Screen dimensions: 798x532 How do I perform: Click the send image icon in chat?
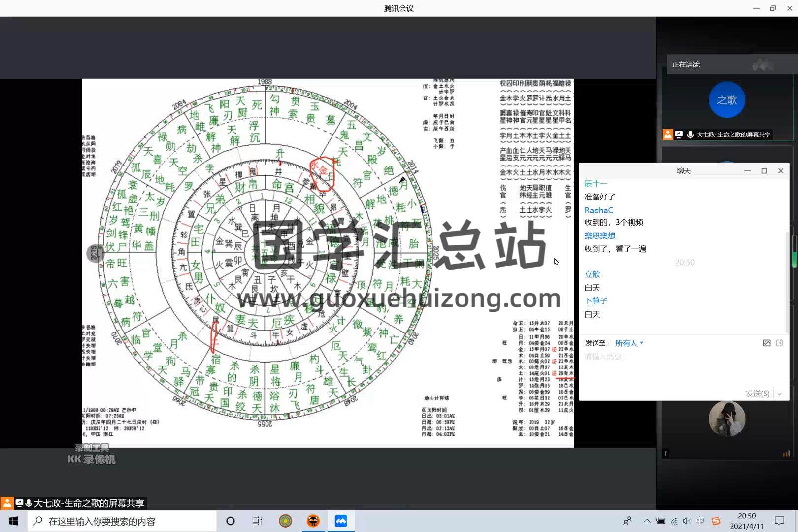766,343
